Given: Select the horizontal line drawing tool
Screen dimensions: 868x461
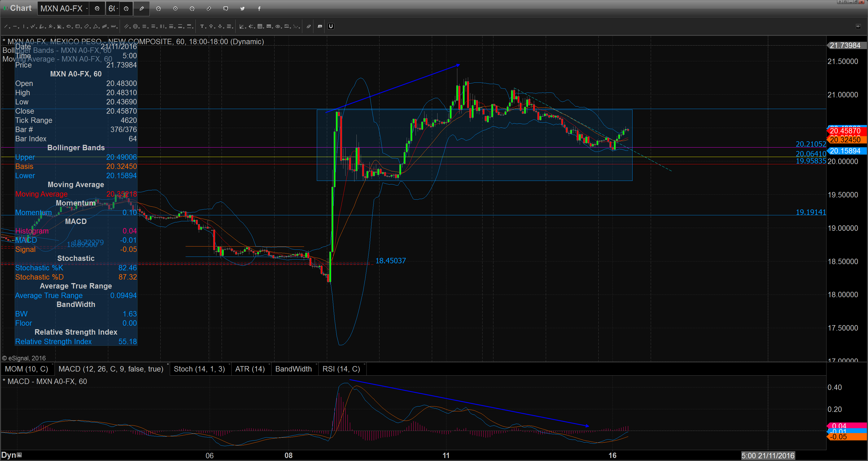Looking at the screenshot, I should click(x=15, y=26).
